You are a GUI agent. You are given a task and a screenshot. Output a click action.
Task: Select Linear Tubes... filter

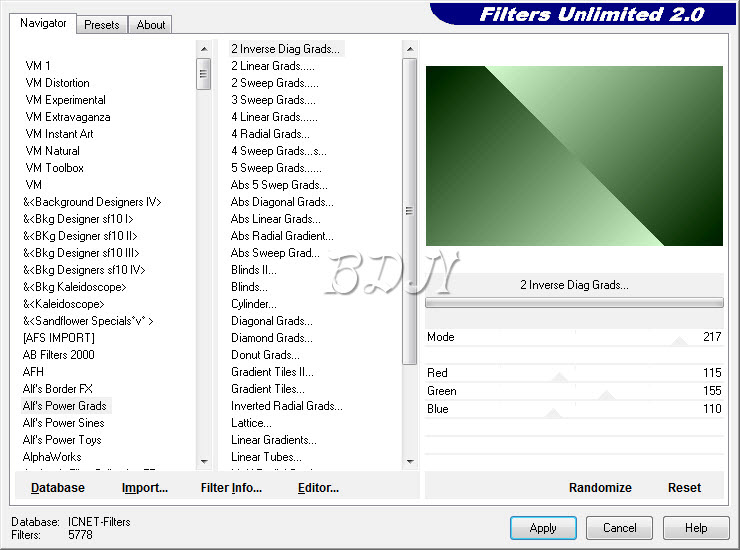click(266, 457)
